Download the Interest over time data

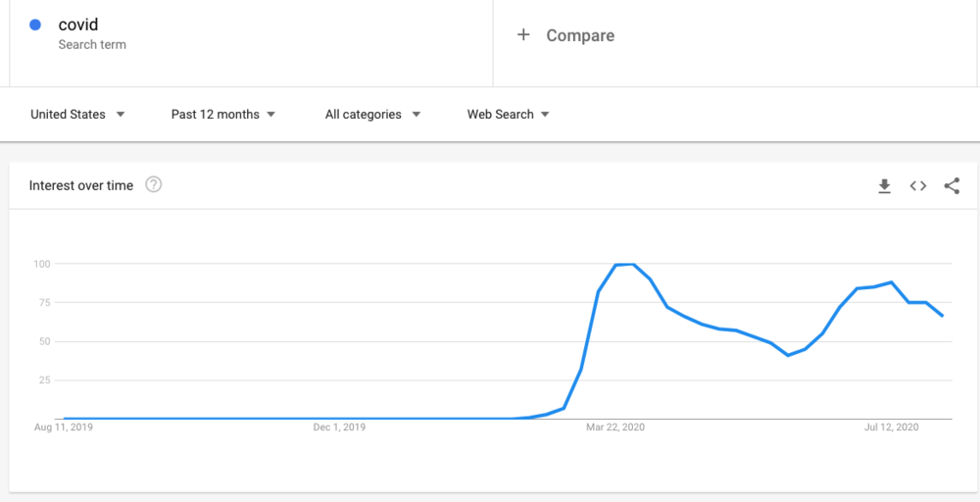tap(884, 185)
